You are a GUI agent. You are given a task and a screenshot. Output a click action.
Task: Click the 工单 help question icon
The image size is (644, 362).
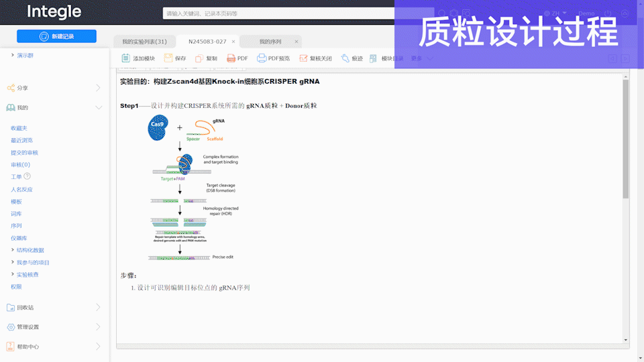coord(27,176)
